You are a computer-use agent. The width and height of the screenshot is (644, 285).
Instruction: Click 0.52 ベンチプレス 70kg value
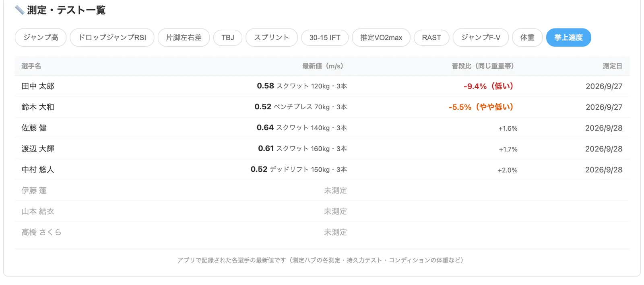coord(301,107)
